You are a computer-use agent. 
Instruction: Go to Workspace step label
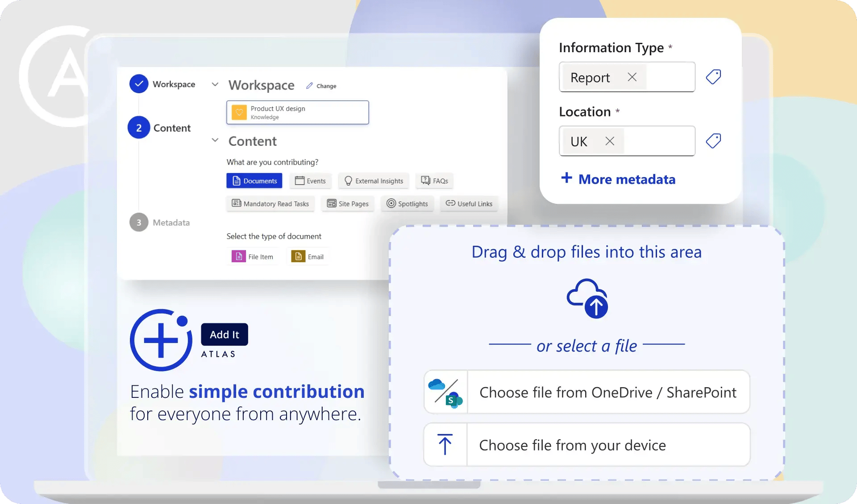pos(174,84)
